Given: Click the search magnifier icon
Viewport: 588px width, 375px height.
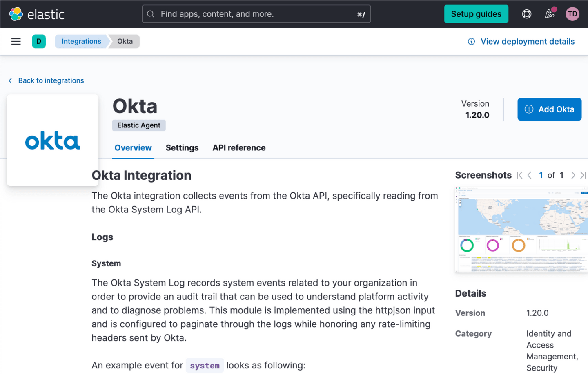Looking at the screenshot, I should pyautogui.click(x=150, y=14).
